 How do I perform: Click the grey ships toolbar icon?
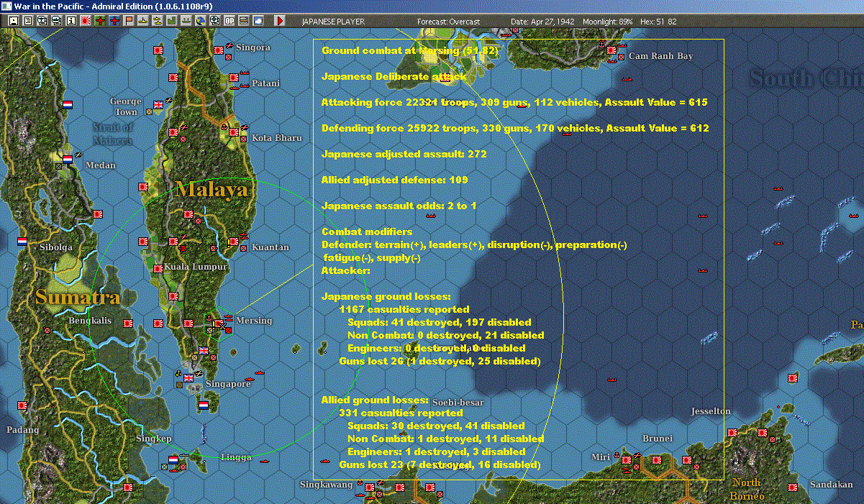186,21
